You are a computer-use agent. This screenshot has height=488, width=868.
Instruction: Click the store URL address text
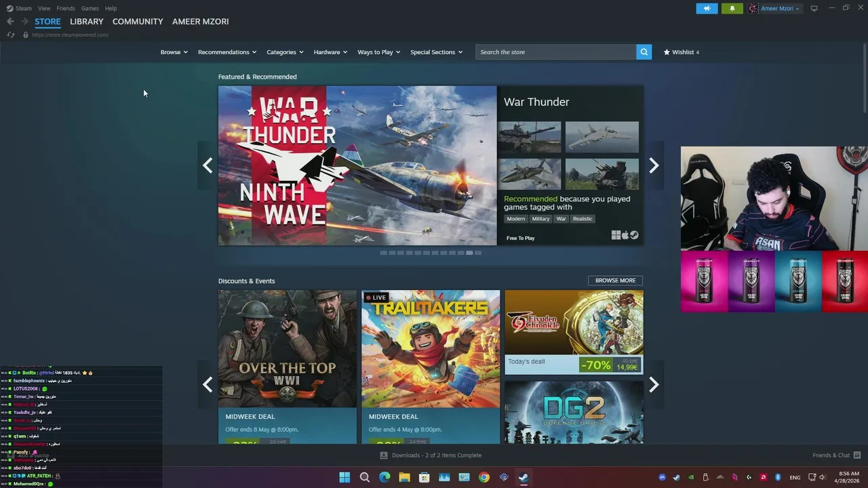tap(70, 35)
